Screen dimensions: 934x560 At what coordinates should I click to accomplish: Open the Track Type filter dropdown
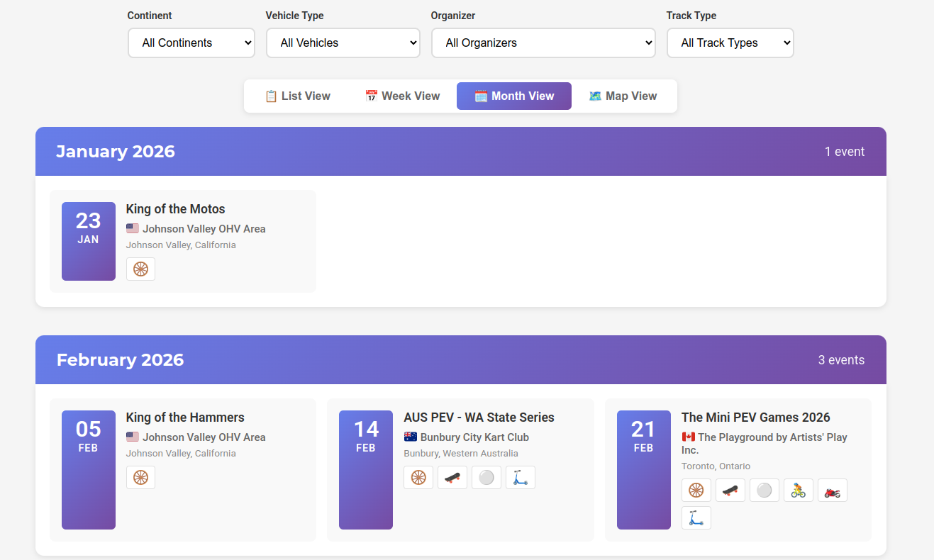pyautogui.click(x=730, y=43)
